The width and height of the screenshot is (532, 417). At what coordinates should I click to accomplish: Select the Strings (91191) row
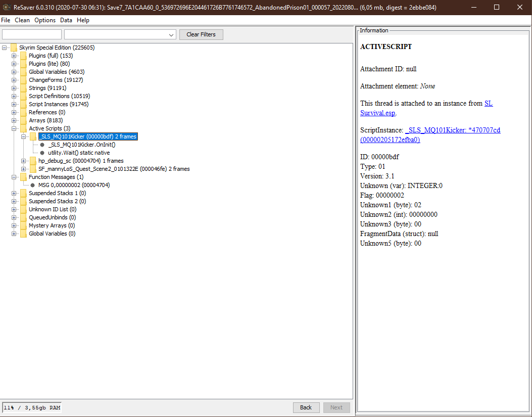(47, 88)
